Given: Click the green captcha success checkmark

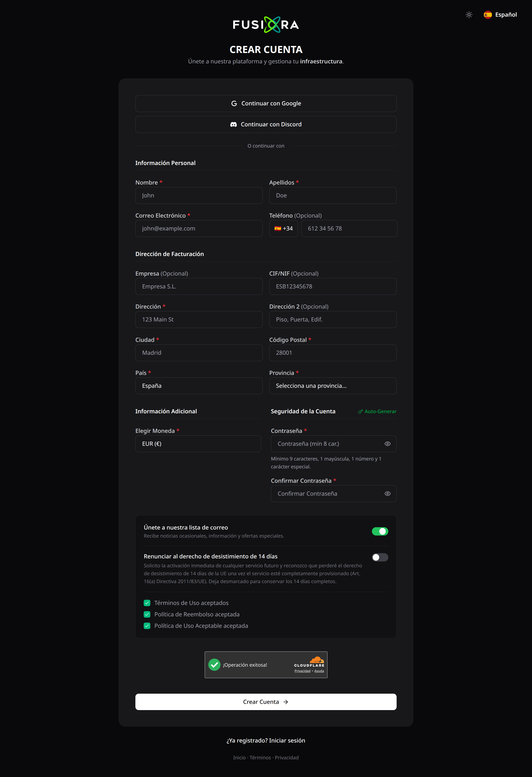Looking at the screenshot, I should click(x=214, y=665).
